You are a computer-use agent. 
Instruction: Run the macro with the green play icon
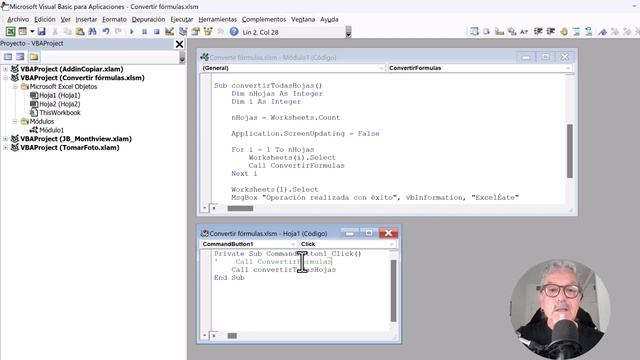(x=131, y=31)
